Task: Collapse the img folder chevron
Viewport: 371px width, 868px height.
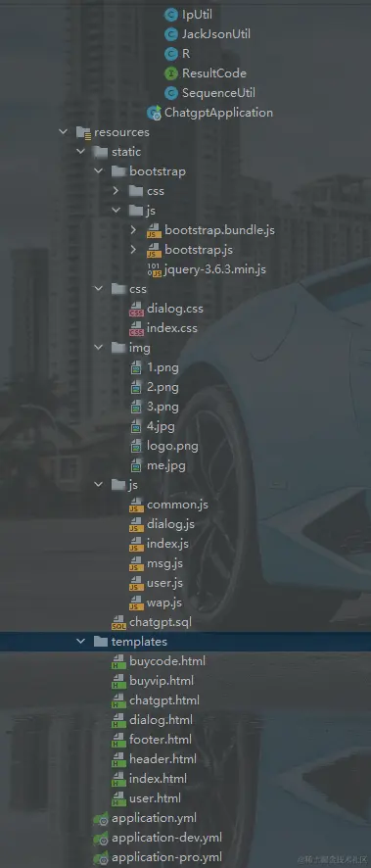Action: pos(99,348)
